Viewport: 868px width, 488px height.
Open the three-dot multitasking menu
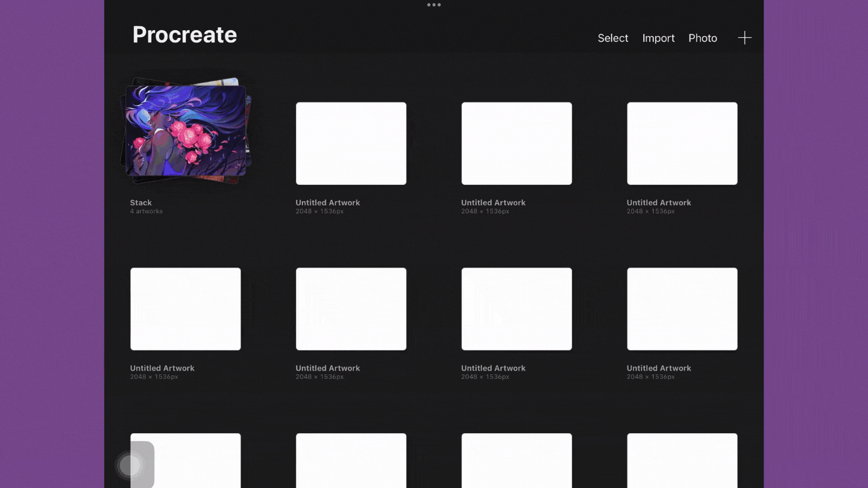click(434, 5)
